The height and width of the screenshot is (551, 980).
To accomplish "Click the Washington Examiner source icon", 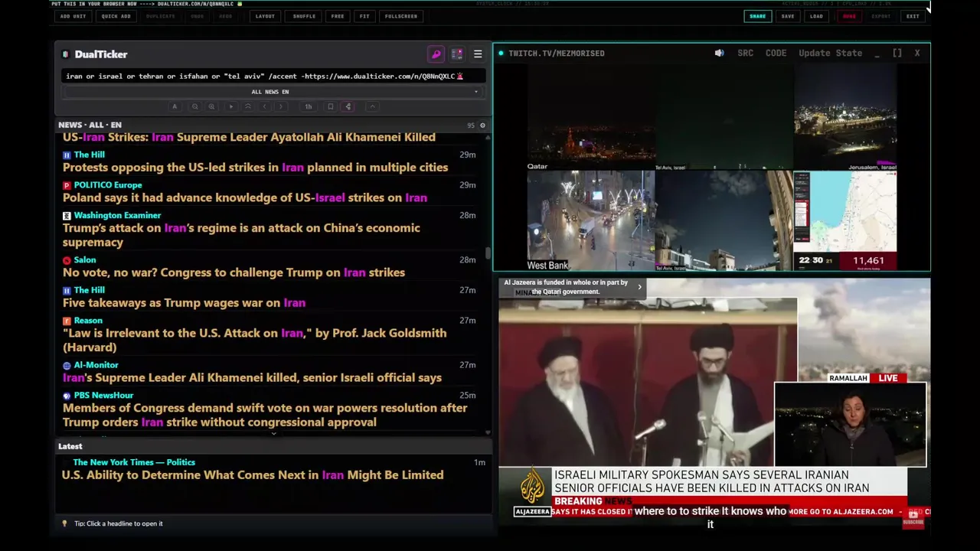I will 67,216.
